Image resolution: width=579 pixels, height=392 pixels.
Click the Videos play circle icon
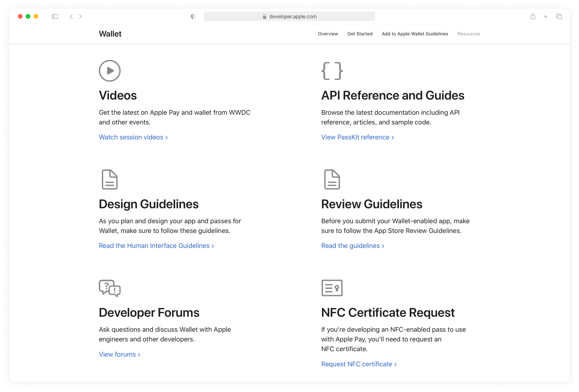tap(110, 71)
